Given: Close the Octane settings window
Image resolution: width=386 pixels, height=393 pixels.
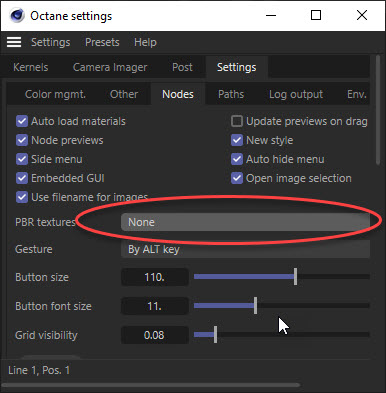Looking at the screenshot, I should point(362,15).
